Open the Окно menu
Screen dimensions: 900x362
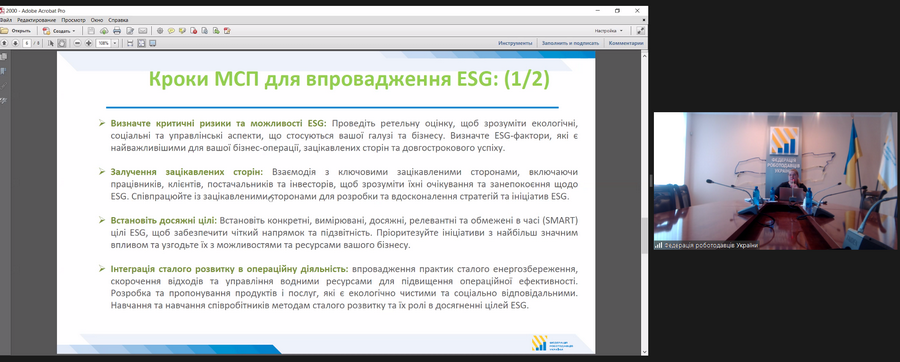(97, 20)
